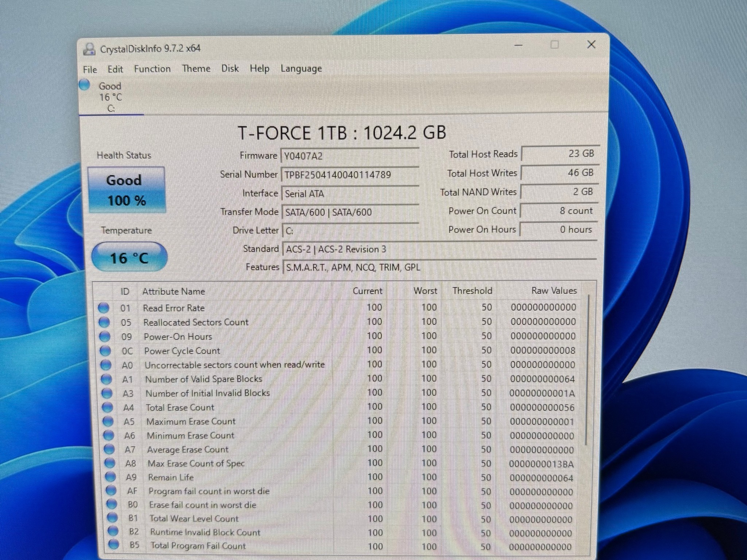Click status orb of Remain Life row
Viewport: 747px width, 560px height.
click(110, 477)
